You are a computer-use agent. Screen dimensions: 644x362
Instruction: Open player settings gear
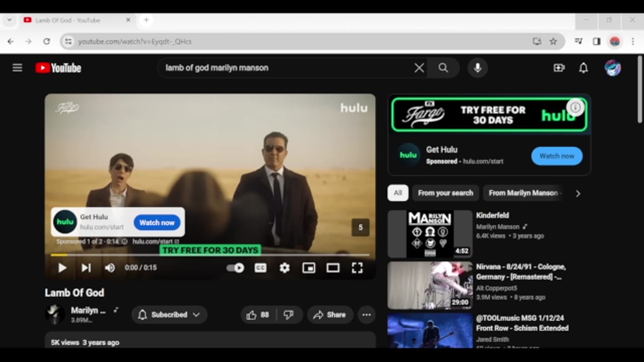pos(285,268)
